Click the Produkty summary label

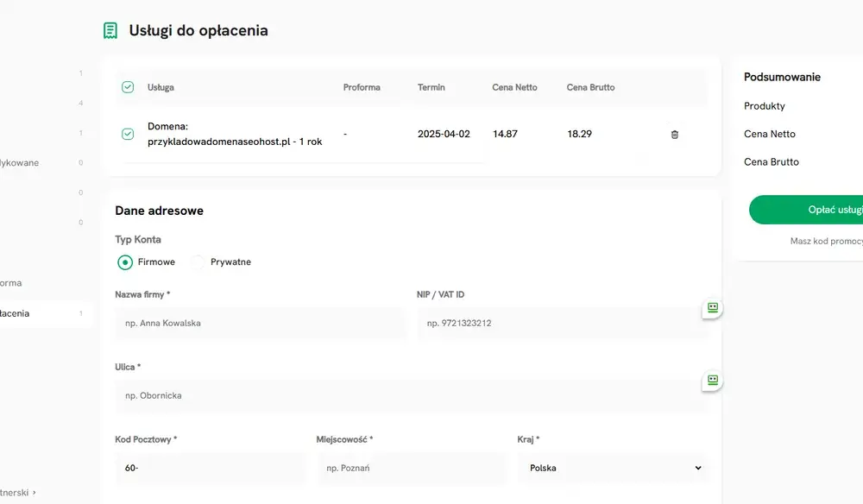(765, 105)
